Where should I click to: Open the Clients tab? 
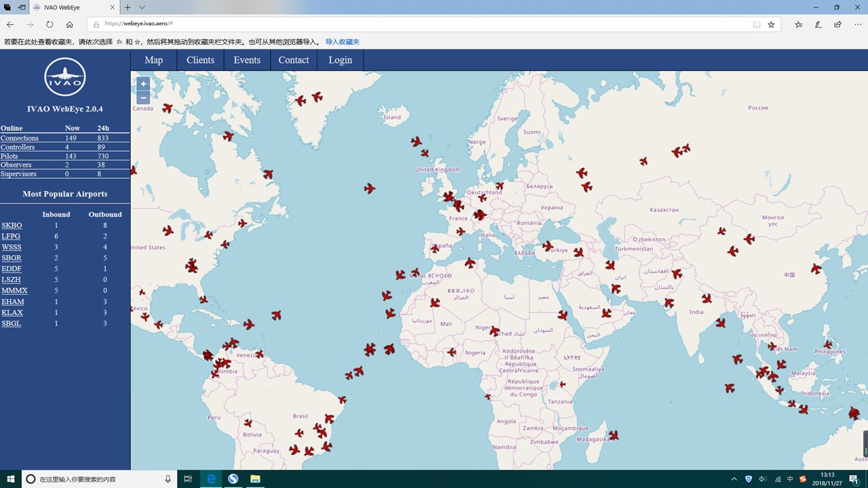click(x=200, y=60)
